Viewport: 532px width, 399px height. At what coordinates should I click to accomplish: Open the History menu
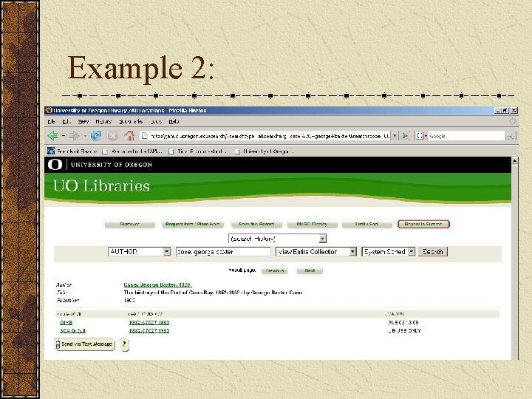click(x=103, y=121)
